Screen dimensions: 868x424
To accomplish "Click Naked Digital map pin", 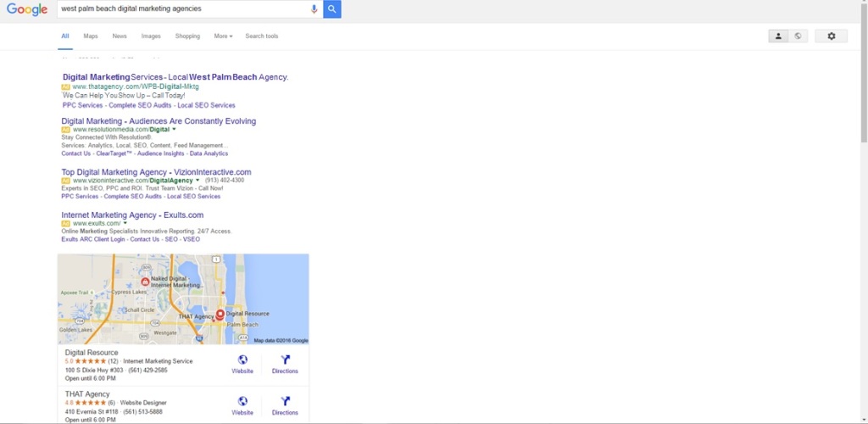I will pos(146,282).
